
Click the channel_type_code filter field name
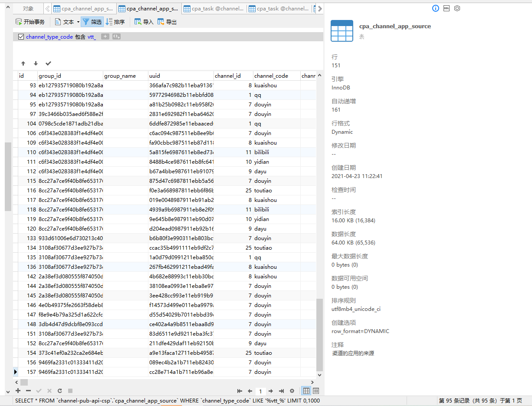(49, 37)
